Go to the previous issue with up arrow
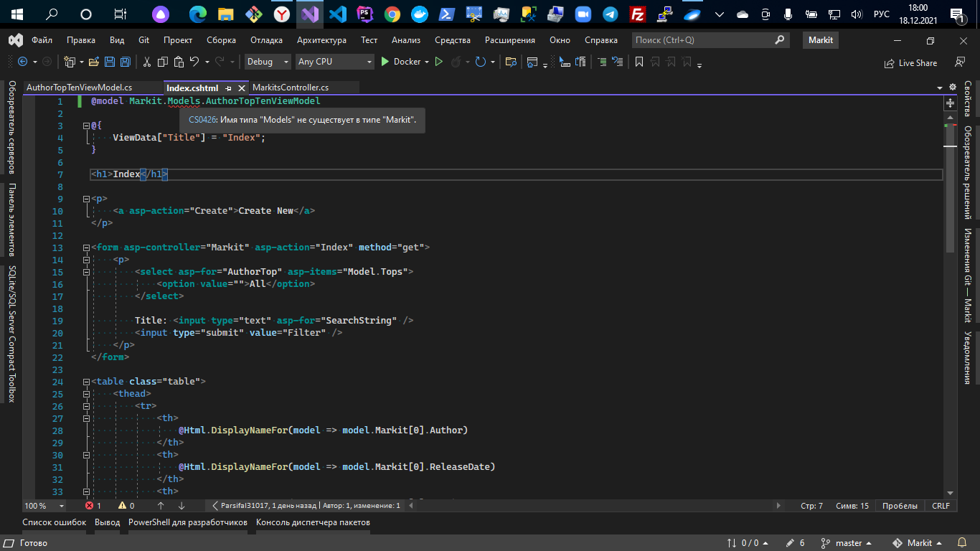Viewport: 980px width, 551px height. pyautogui.click(x=160, y=506)
